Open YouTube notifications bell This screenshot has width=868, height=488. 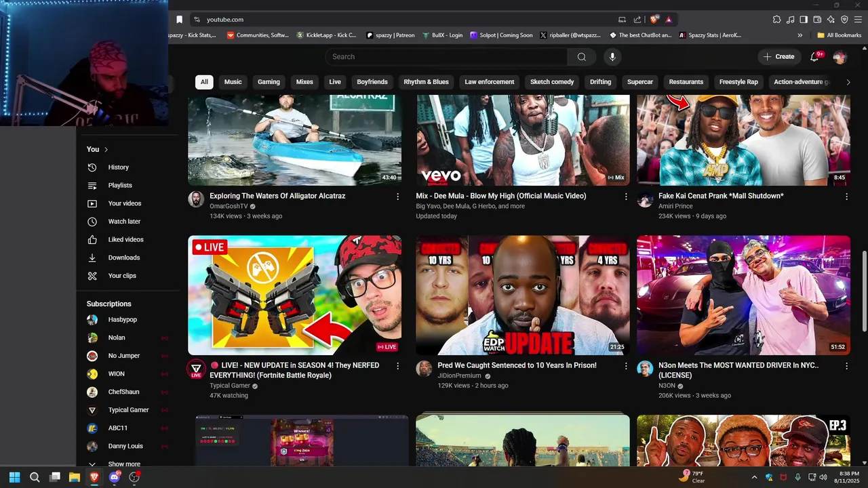[814, 57]
